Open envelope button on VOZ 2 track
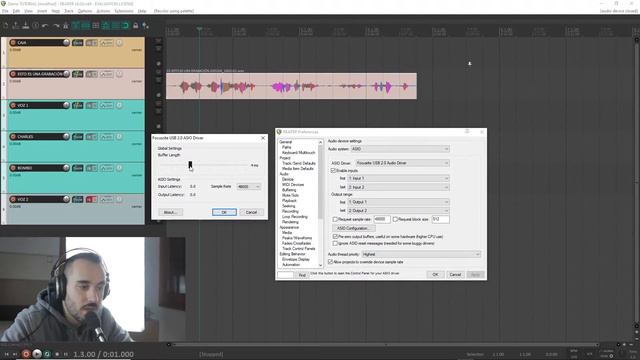The image size is (640, 360). tap(107, 199)
